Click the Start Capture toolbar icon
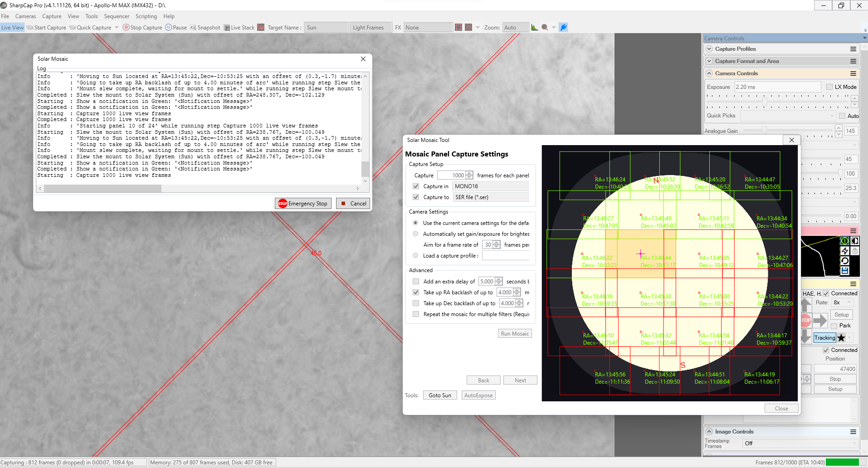Viewport: 868px width, 468px height. pos(30,28)
